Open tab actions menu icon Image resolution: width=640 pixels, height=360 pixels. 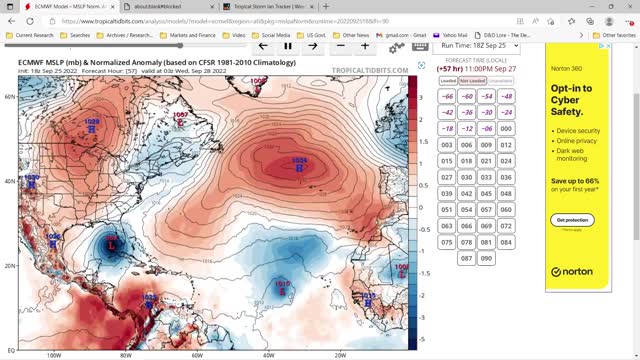click(10, 7)
